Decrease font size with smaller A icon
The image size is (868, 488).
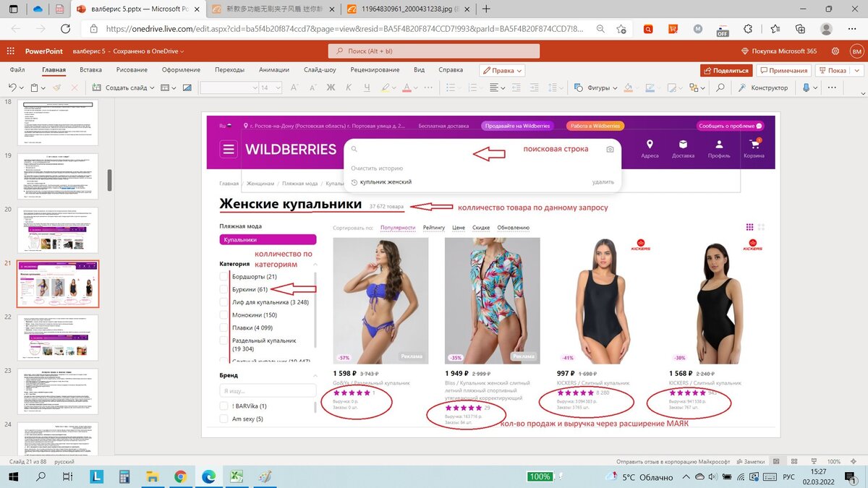point(312,87)
